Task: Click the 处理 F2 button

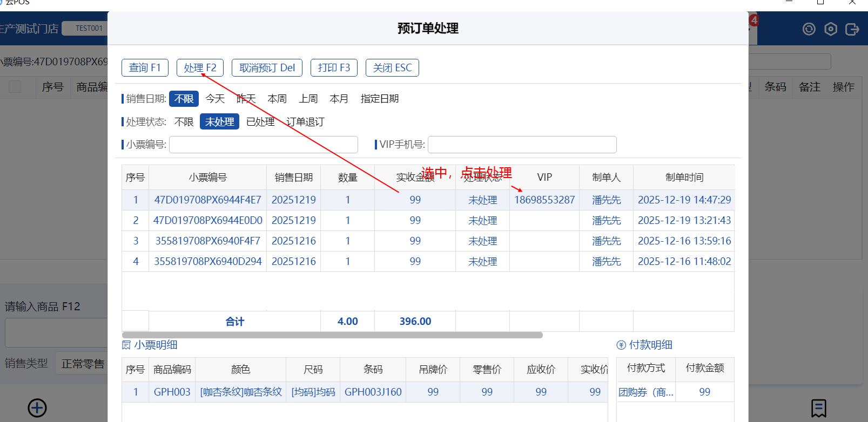Action: coord(200,68)
